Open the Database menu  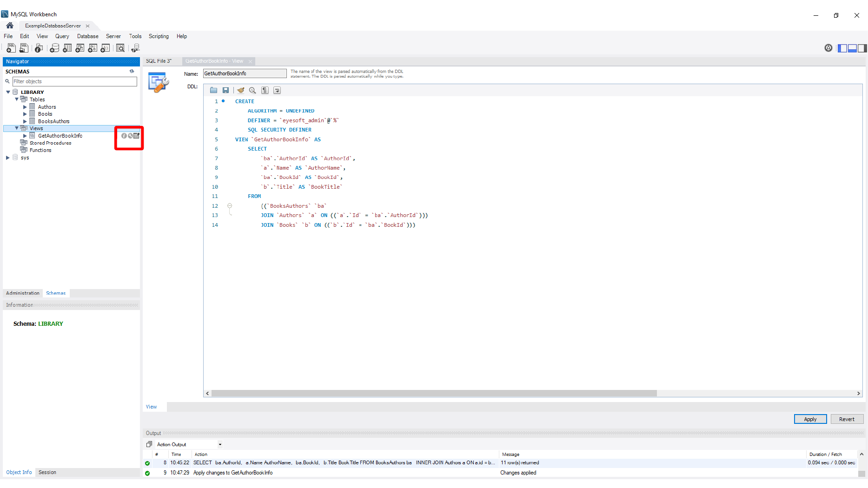[x=88, y=36]
